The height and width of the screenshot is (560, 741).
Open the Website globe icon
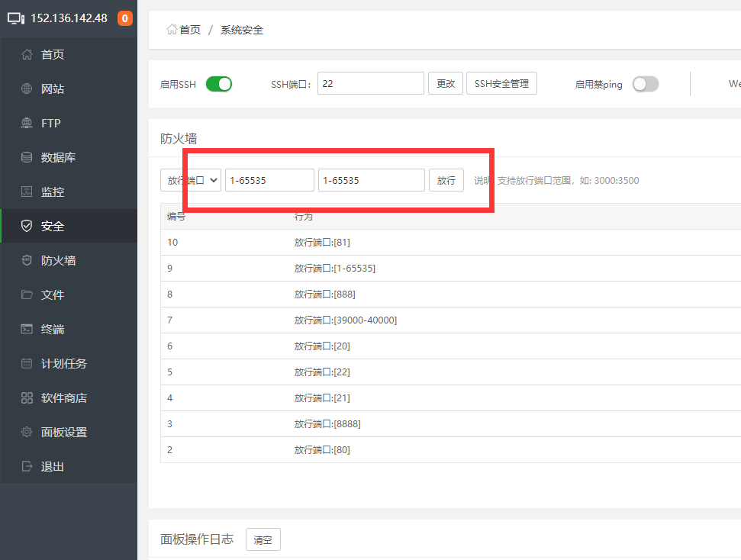click(x=27, y=89)
